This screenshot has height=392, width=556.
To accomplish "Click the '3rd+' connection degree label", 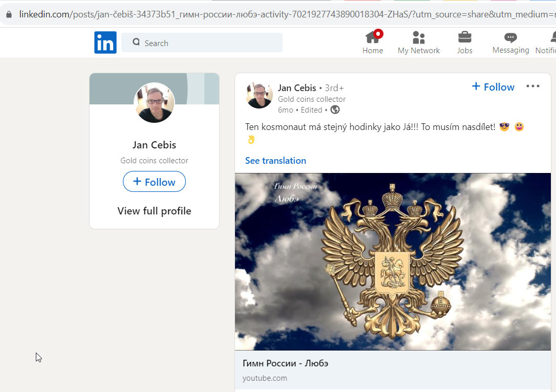I will point(334,88).
